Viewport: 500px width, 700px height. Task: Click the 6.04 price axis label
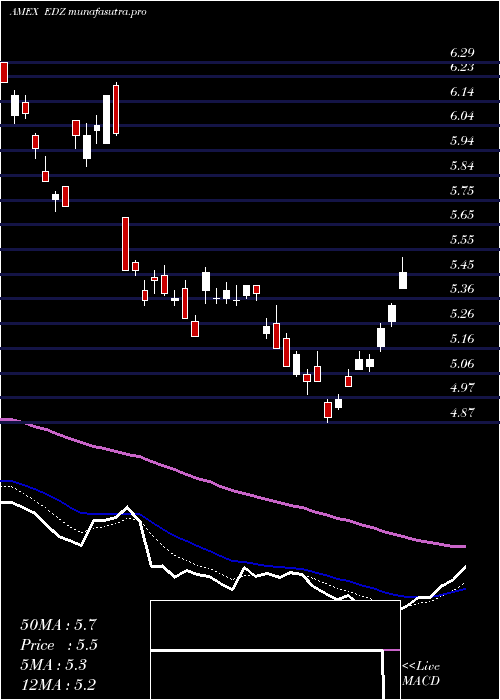[462, 116]
